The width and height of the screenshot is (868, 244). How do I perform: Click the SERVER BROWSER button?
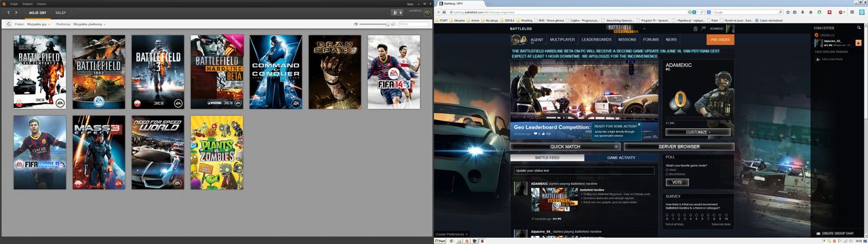pos(679,146)
